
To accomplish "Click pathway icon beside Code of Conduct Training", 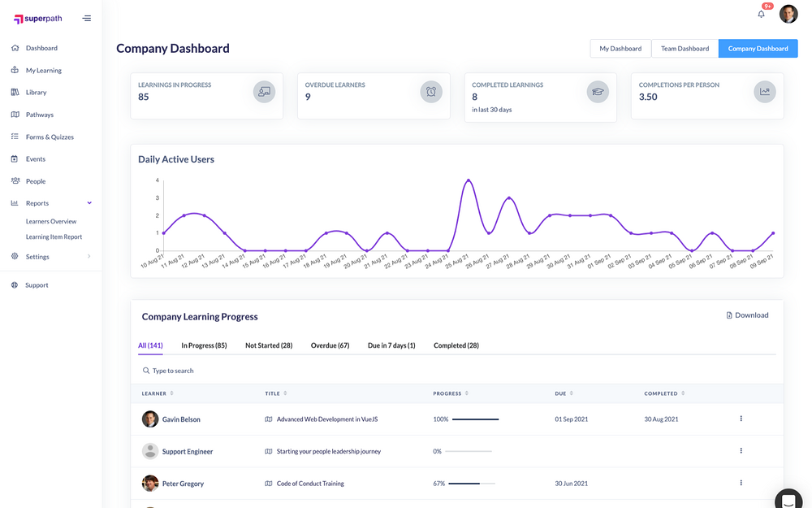I will click(x=268, y=484).
